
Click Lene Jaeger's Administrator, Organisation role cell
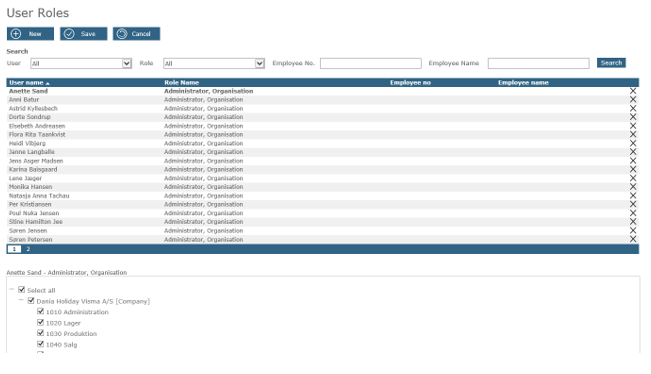pyautogui.click(x=203, y=178)
